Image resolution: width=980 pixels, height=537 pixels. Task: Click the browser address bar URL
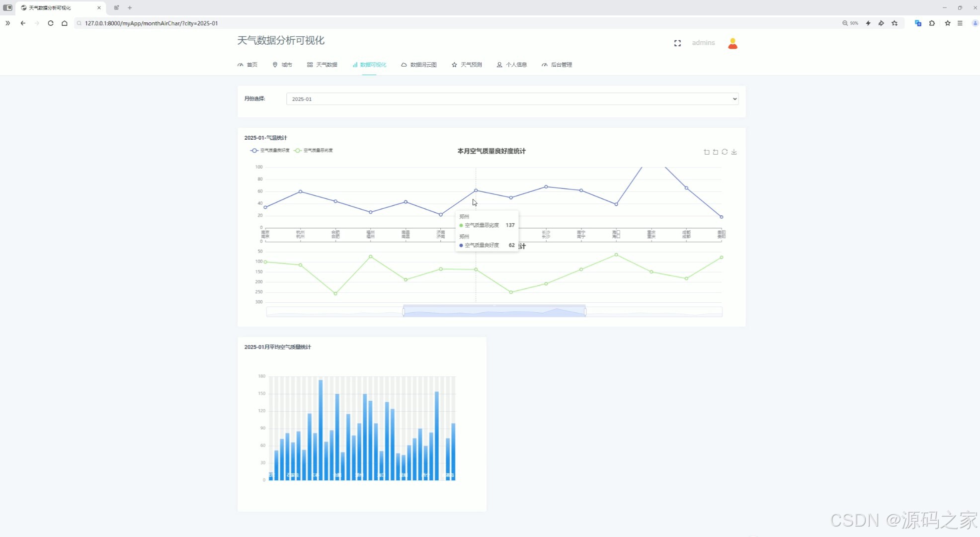coord(151,23)
